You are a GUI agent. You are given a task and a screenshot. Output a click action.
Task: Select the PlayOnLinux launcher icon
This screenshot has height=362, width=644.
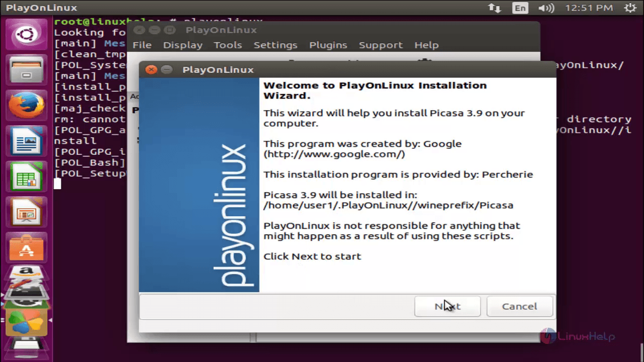[26, 323]
